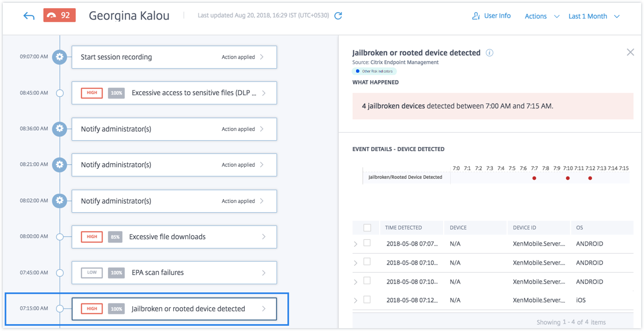Viewport: 644px width, 331px height.
Task: Click the back arrow icon
Action: 29,16
